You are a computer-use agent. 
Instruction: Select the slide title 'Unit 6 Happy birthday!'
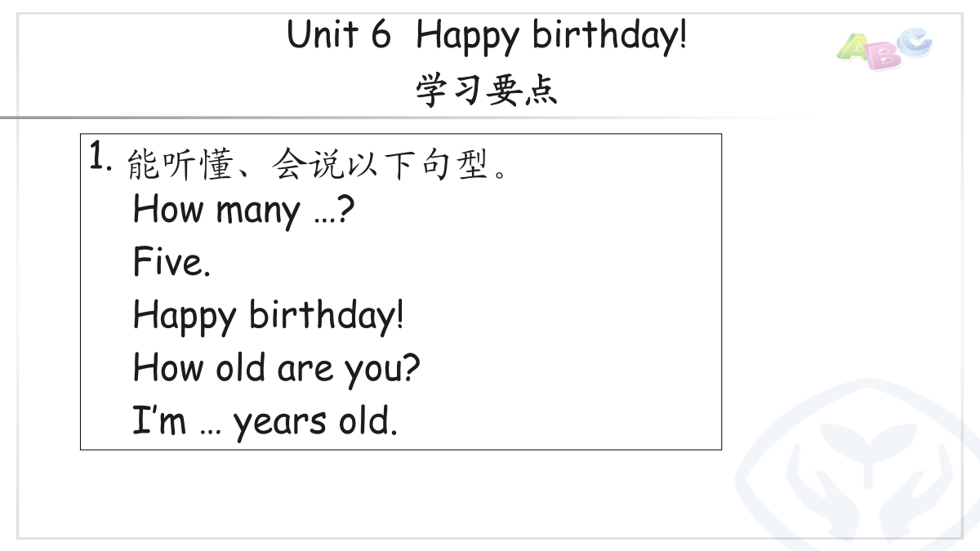[x=487, y=36]
